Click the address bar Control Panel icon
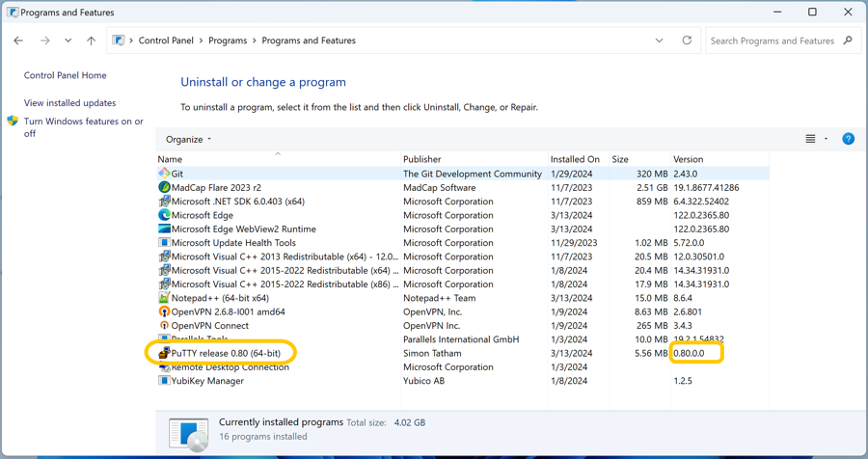The height and width of the screenshot is (459, 868). (119, 40)
